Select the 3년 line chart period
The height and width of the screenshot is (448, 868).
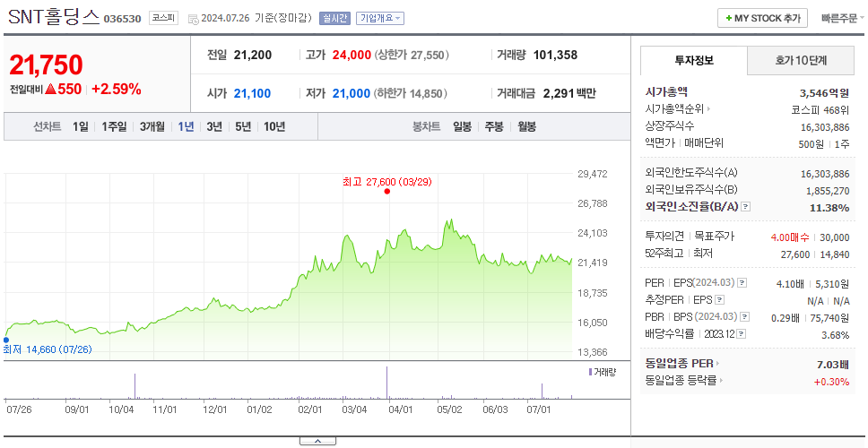point(214,126)
